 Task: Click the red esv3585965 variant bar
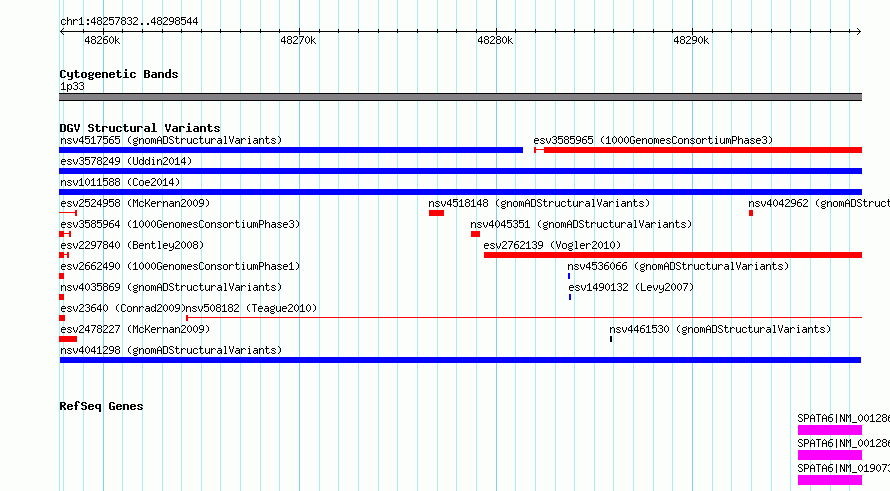(698, 150)
